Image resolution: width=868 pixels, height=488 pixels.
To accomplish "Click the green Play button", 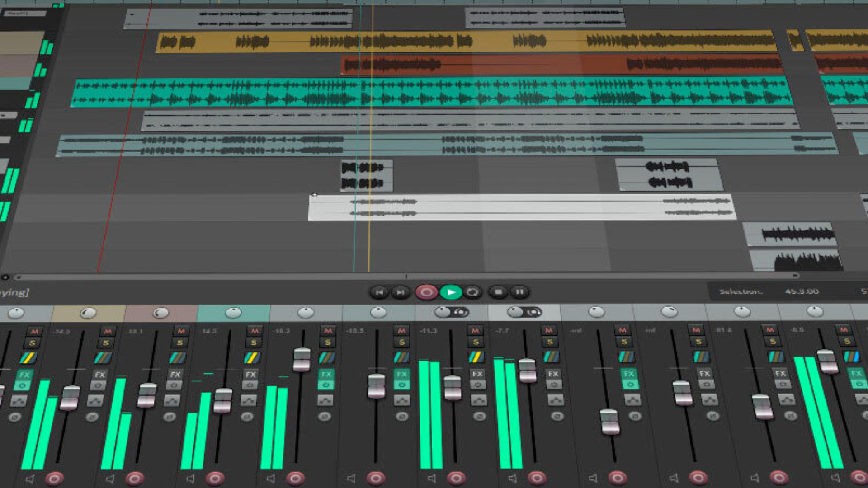I will coord(451,292).
